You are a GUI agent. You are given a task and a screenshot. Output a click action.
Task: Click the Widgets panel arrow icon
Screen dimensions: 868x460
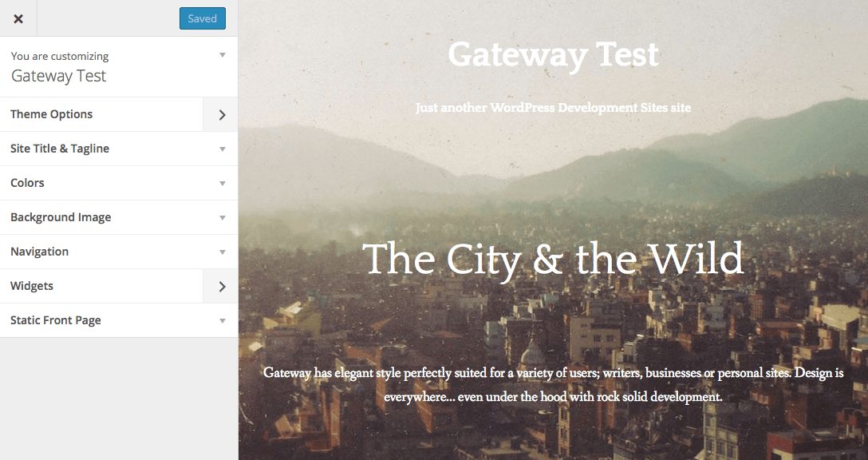[x=221, y=285]
